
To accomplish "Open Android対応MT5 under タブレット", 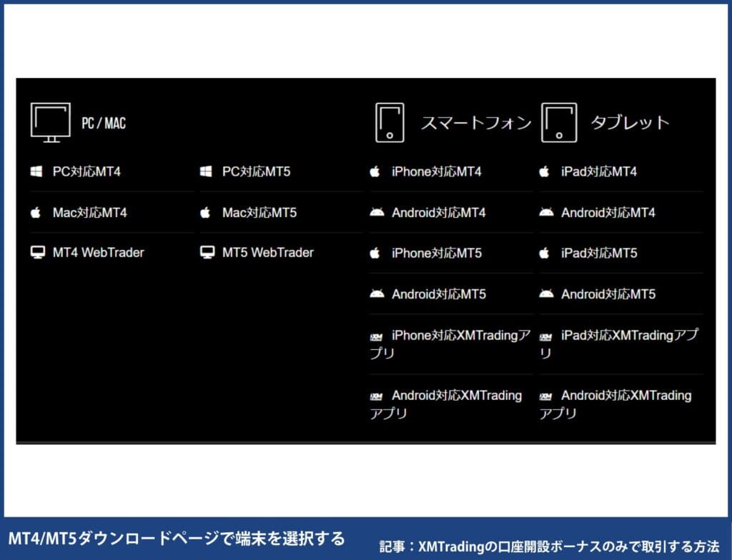I will tap(608, 294).
